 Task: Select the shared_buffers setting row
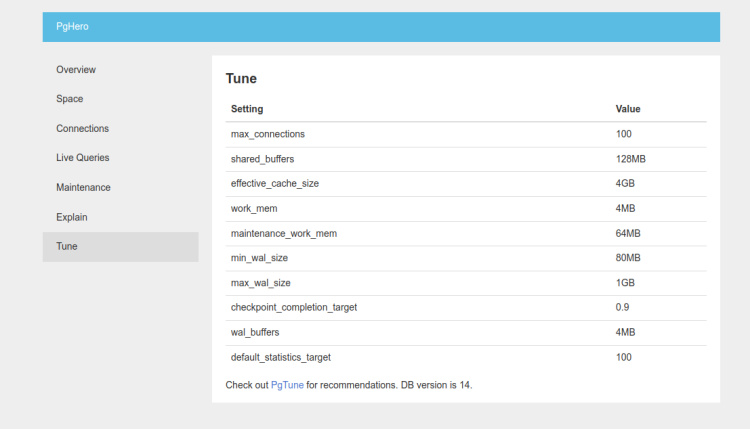coord(262,159)
